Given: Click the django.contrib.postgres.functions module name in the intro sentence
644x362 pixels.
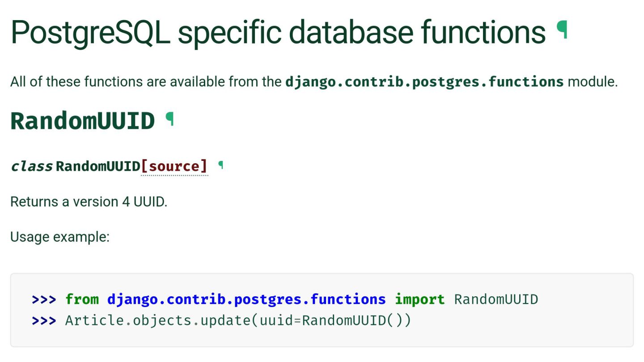Looking at the screenshot, I should click(x=424, y=82).
